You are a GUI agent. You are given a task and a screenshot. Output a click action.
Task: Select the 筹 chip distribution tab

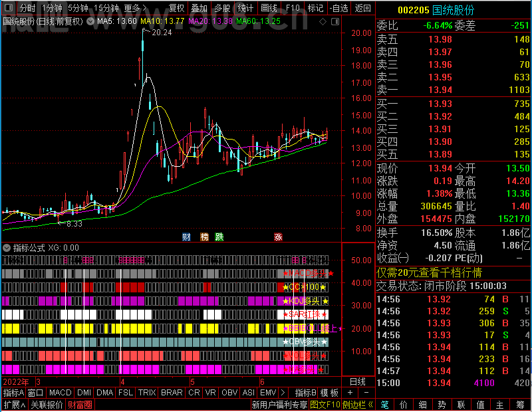pos(520,405)
